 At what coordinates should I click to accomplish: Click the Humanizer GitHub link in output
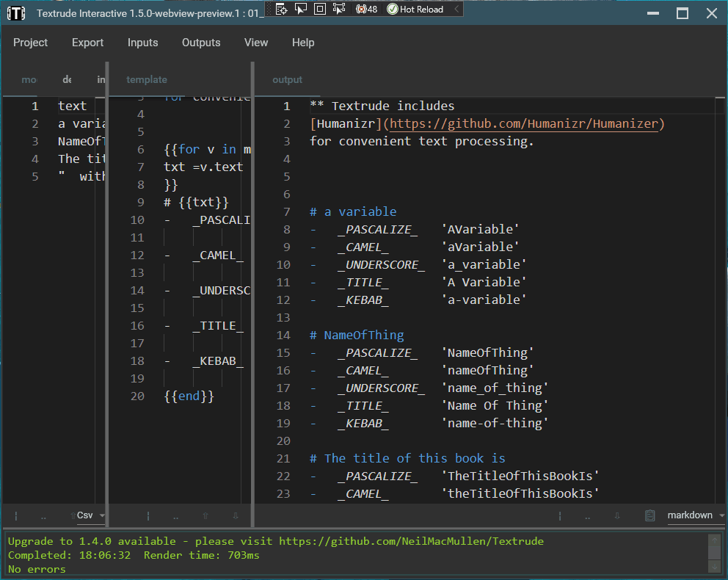click(523, 124)
